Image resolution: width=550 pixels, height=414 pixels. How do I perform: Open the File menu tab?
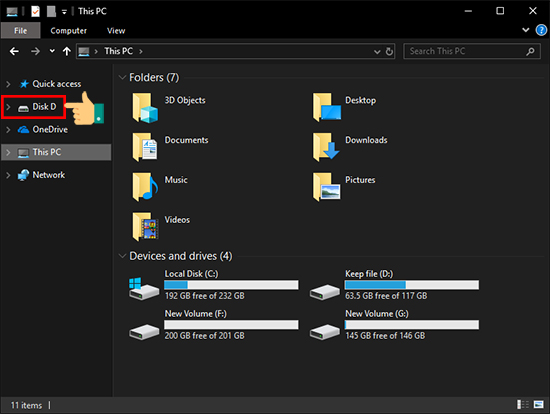coord(21,31)
